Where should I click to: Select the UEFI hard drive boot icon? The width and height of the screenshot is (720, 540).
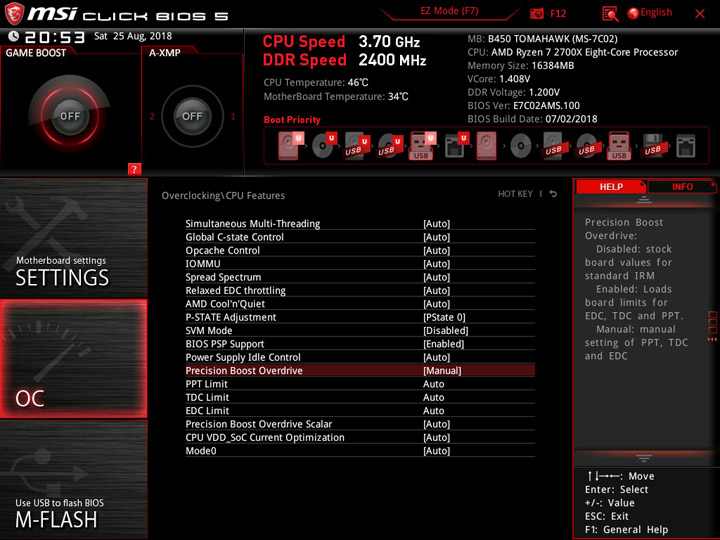click(x=291, y=146)
